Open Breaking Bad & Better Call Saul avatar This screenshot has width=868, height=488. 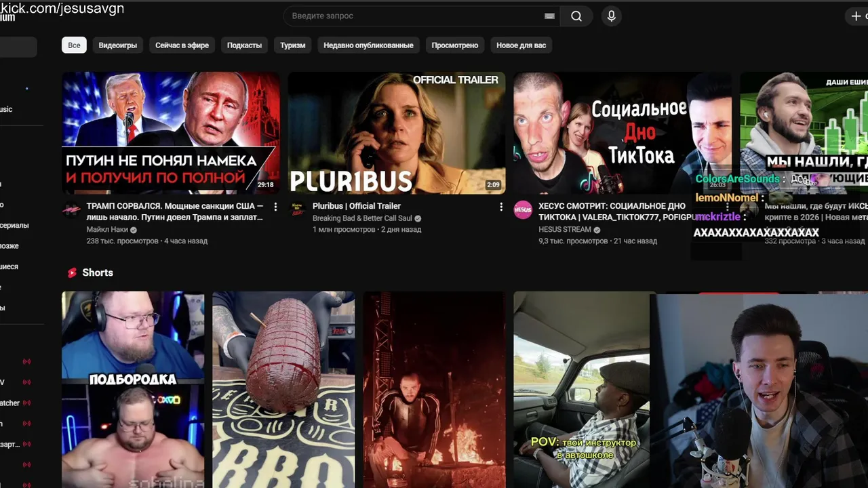[x=297, y=209]
